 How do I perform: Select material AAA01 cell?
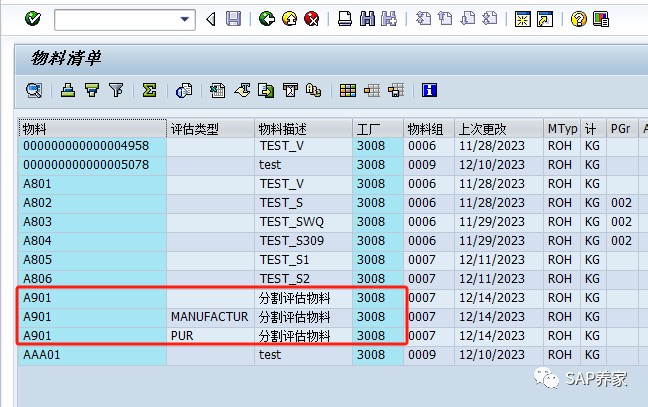92,355
